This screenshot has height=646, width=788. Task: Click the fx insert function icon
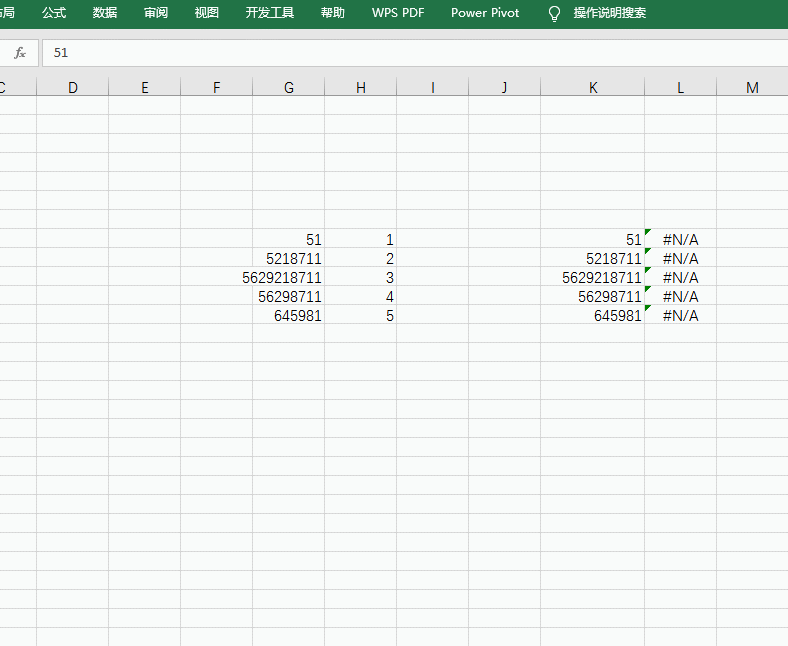pyautogui.click(x=20, y=53)
